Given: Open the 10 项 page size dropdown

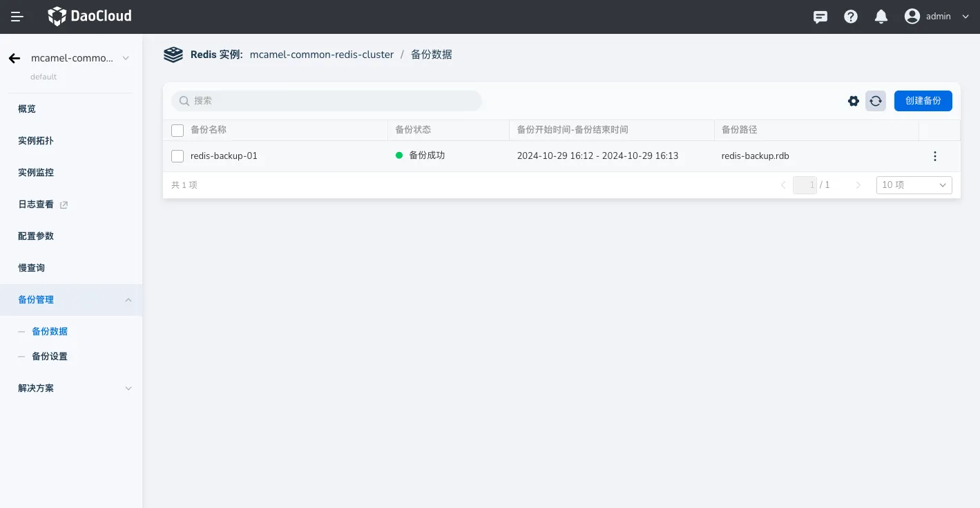Looking at the screenshot, I should coord(914,185).
